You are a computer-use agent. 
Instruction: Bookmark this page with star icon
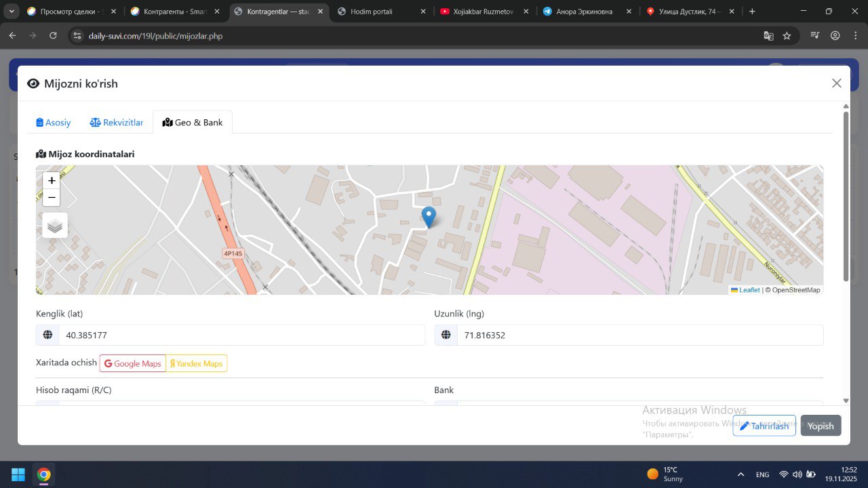click(787, 36)
